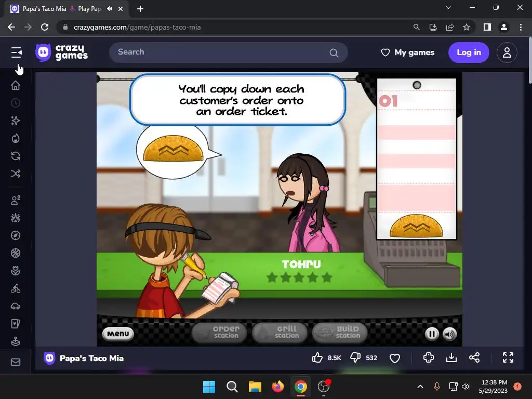This screenshot has width=532, height=399.
Task: Click the Log in button
Action: coord(469,52)
